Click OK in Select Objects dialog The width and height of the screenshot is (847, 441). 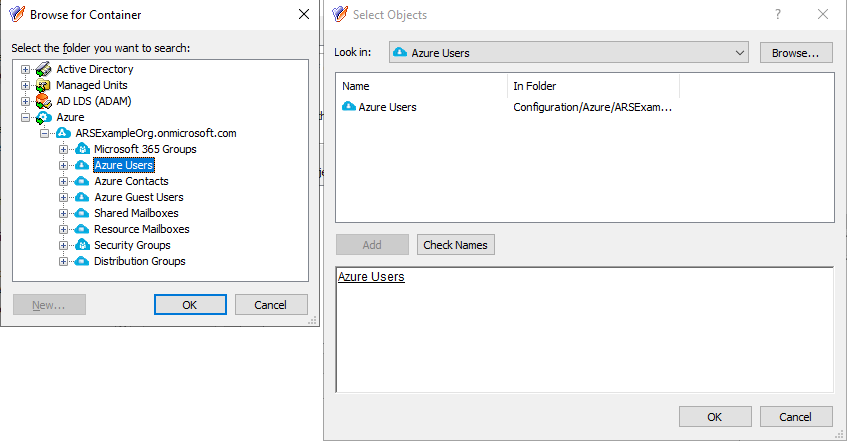715,417
